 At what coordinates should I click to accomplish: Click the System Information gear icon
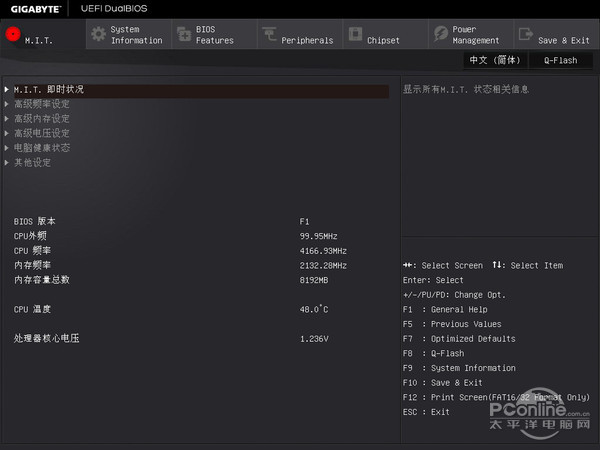[98, 35]
